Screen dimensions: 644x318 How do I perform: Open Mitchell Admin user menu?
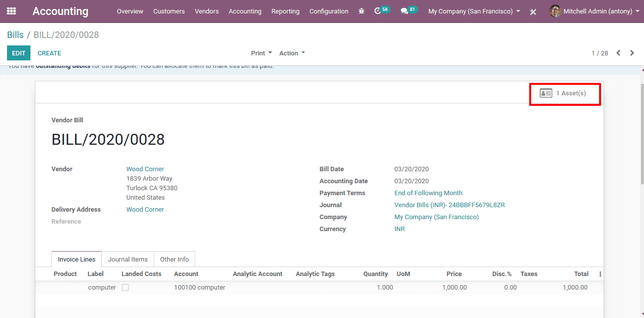[595, 11]
